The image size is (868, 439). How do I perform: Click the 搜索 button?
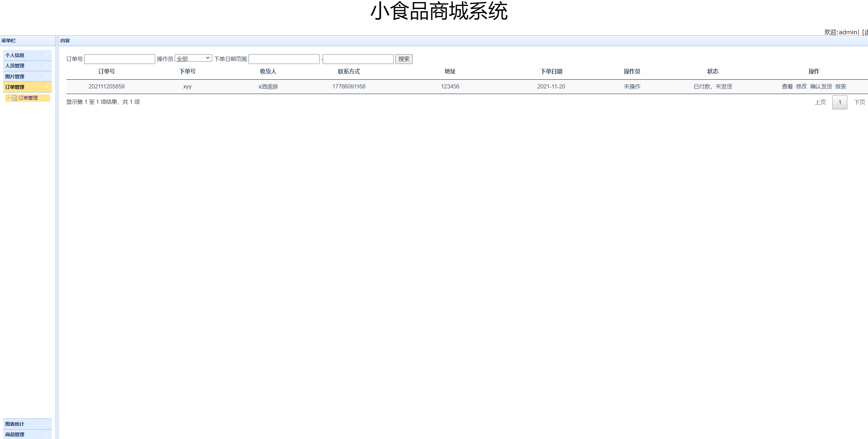[x=404, y=59]
